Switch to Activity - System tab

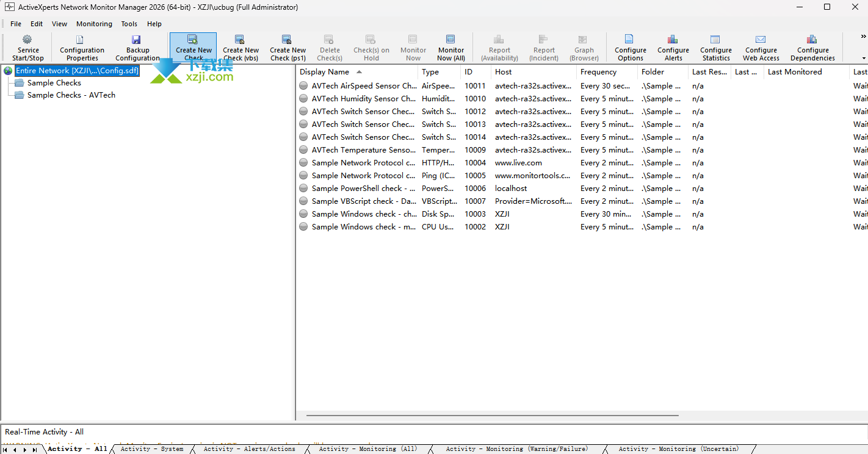[x=152, y=449]
